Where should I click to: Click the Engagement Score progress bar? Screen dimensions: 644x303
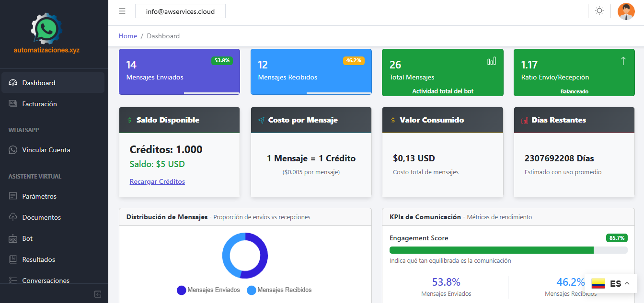[508, 250]
